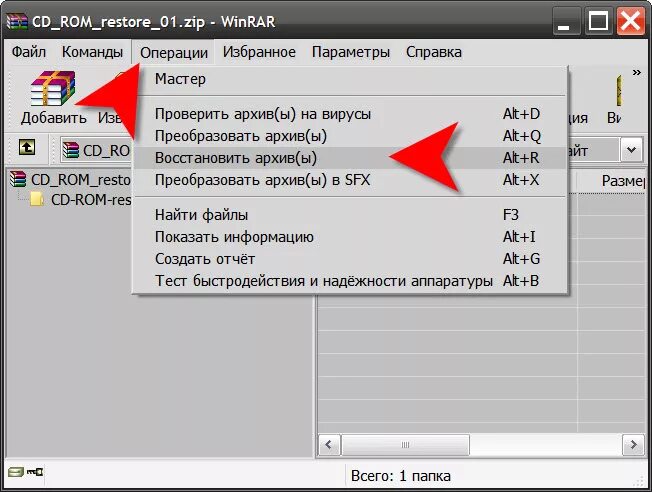Open the Команды menu
The image size is (652, 492).
tap(92, 52)
